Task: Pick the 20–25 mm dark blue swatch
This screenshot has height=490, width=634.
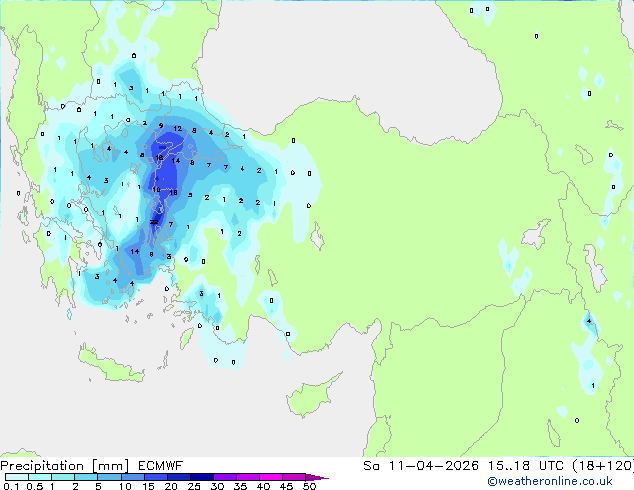Action: coord(178,477)
